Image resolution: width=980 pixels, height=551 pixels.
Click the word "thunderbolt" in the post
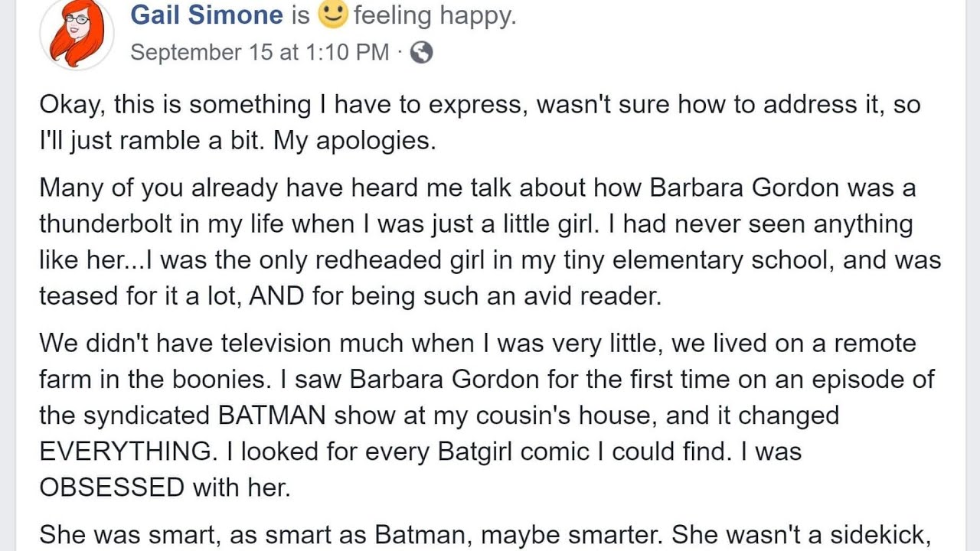coord(115,225)
